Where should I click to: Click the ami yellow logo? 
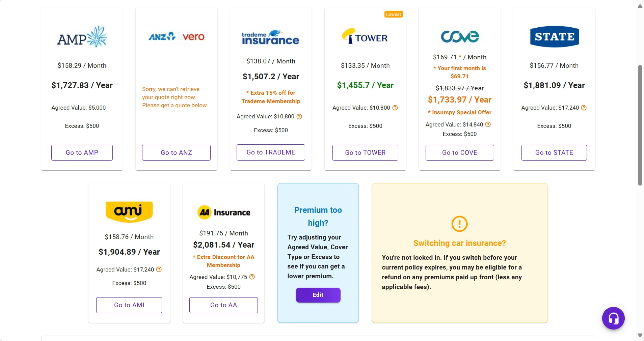[129, 212]
